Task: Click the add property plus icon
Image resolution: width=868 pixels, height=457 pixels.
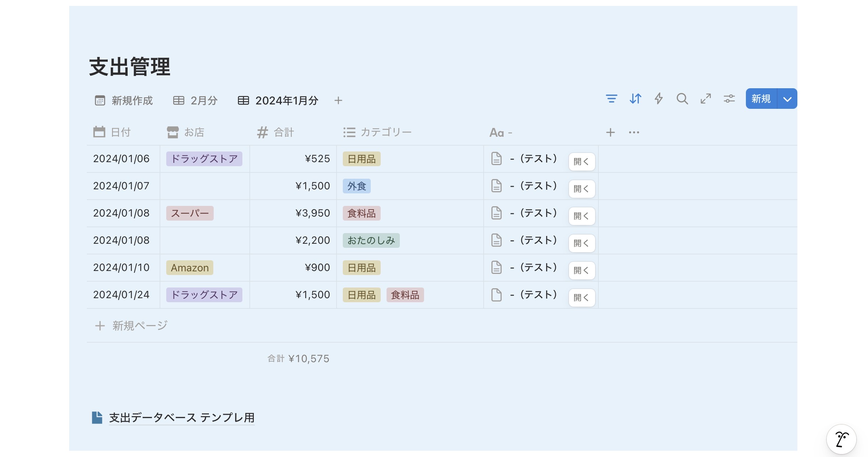Action: [610, 132]
